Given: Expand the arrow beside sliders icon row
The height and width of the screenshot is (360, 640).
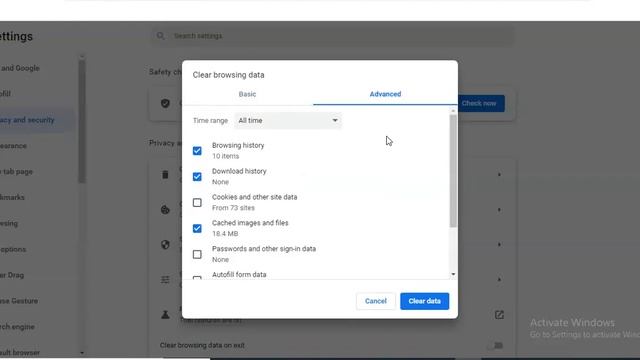Looking at the screenshot, I should tap(499, 280).
